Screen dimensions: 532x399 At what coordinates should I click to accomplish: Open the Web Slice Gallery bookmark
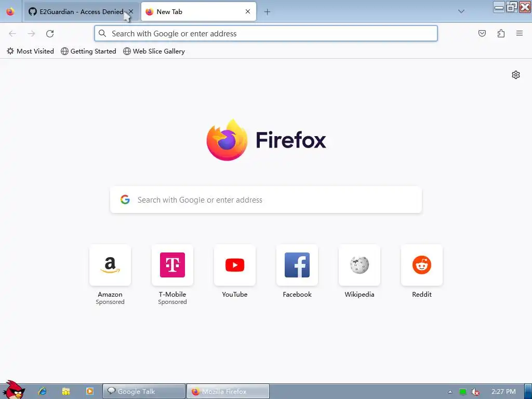[154, 51]
